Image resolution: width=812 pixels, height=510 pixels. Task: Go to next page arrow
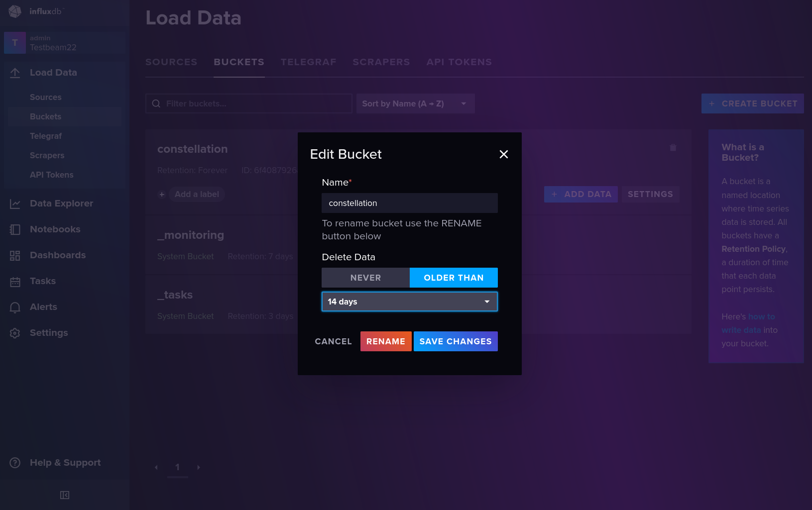tap(199, 467)
